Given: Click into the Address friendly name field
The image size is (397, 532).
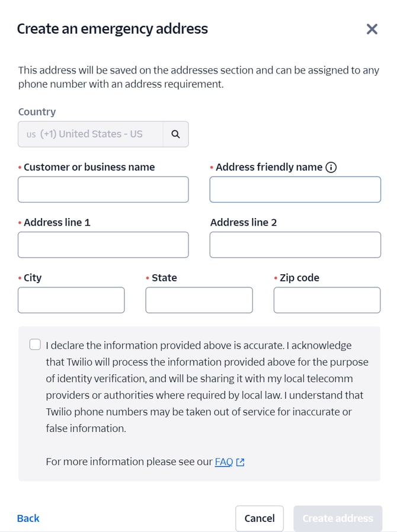Looking at the screenshot, I should (x=295, y=190).
